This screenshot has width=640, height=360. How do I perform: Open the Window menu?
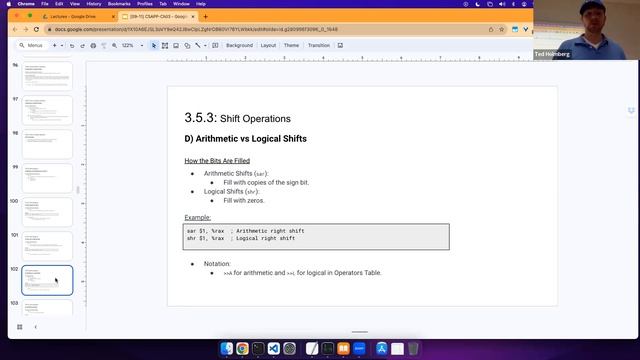(x=181, y=4)
